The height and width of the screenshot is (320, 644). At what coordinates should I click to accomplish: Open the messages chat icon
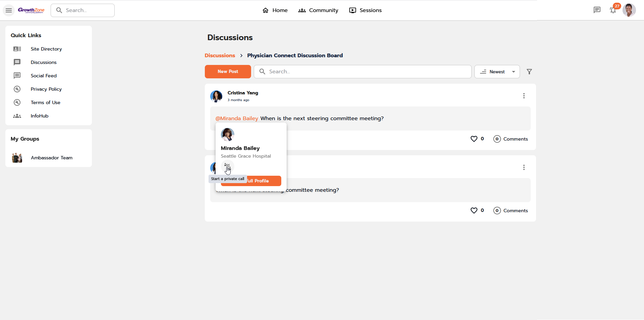click(x=597, y=10)
